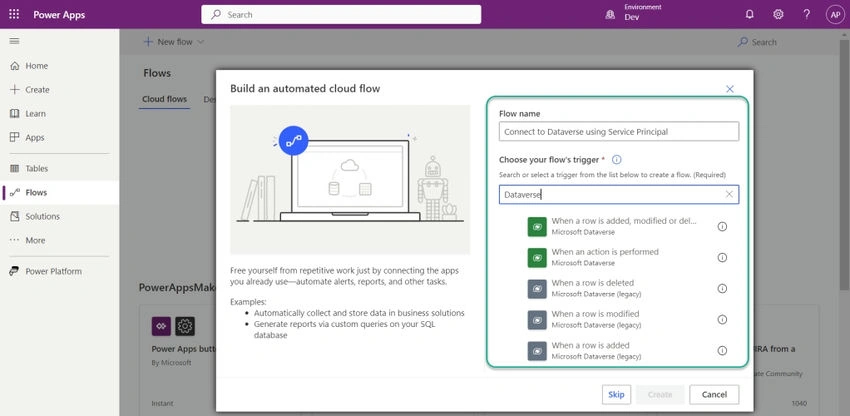
Task: Show info for 'When an action is performed'
Action: [x=722, y=258]
